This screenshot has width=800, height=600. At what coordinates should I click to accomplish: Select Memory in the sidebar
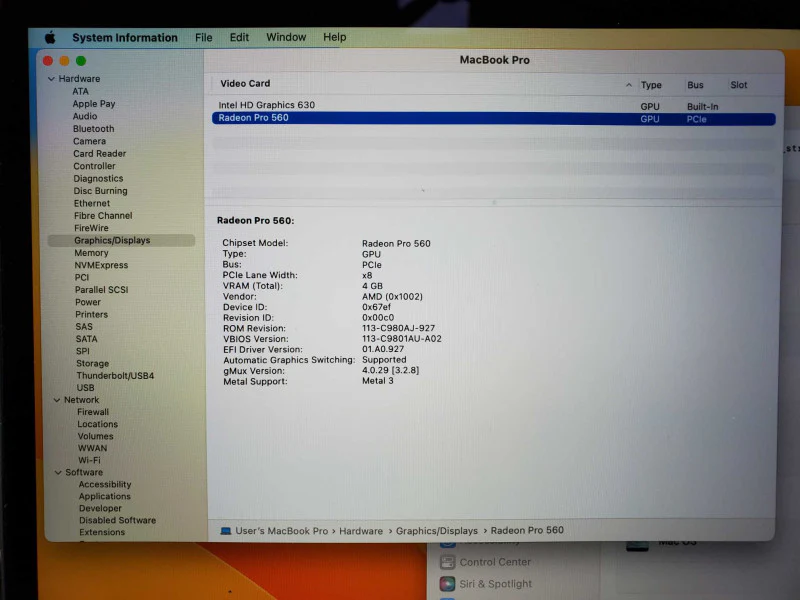click(91, 253)
